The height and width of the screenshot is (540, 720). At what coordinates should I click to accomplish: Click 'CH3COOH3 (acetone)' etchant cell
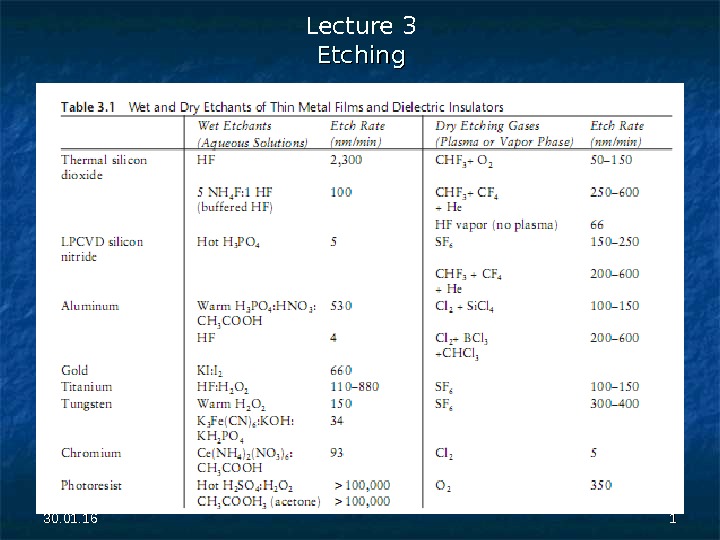click(x=259, y=501)
